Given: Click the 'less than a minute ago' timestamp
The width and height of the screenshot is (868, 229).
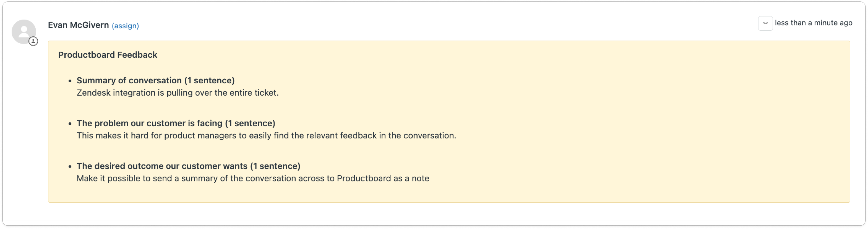Looking at the screenshot, I should 813,23.
